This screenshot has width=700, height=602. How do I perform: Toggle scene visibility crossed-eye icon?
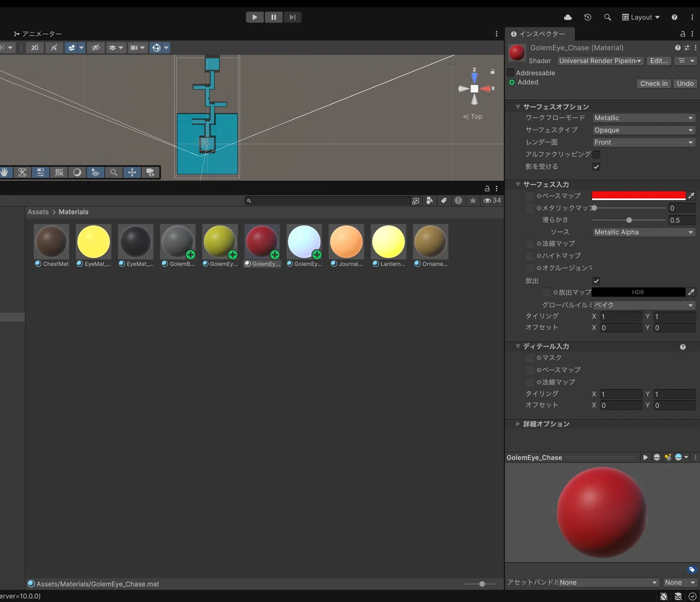click(96, 48)
